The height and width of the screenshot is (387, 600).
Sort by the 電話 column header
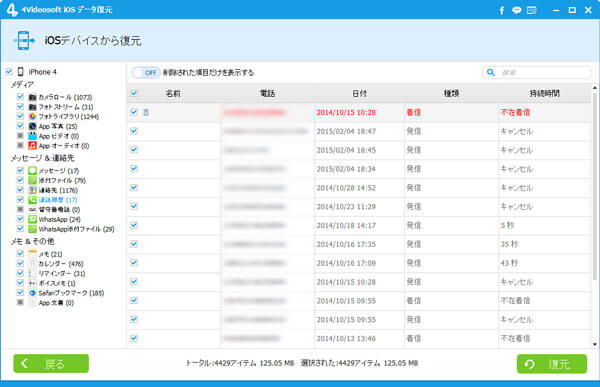267,93
